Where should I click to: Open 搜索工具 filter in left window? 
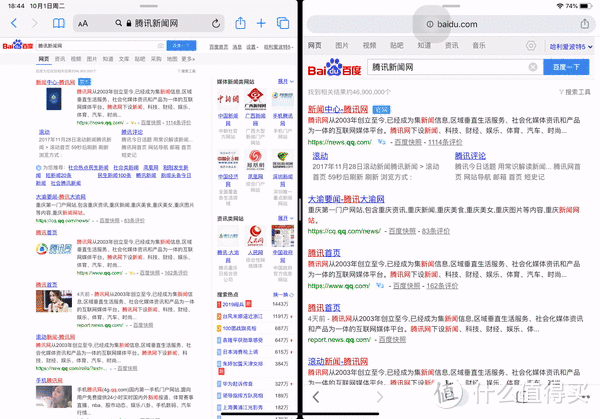coord(187,71)
